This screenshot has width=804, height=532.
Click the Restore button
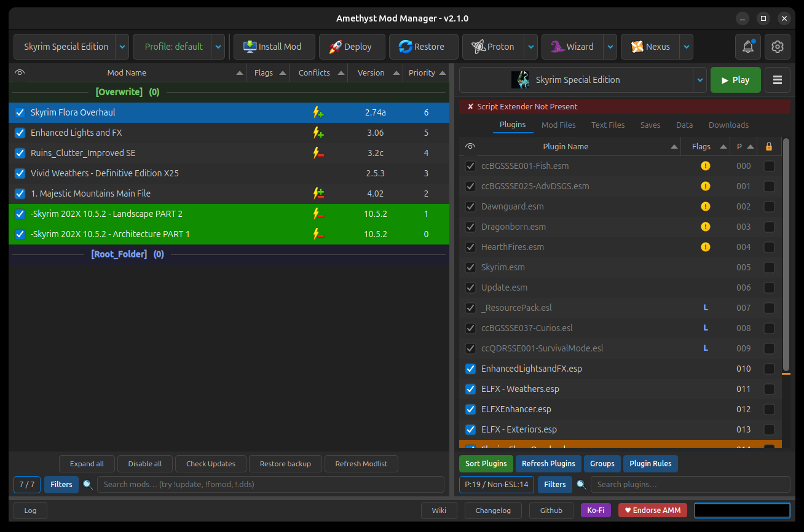pyautogui.click(x=424, y=47)
